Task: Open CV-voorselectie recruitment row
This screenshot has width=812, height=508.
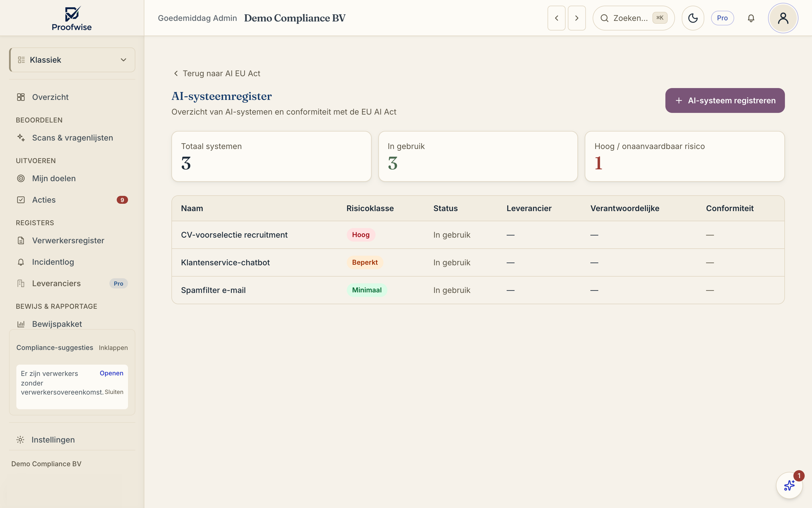Action: coord(478,235)
